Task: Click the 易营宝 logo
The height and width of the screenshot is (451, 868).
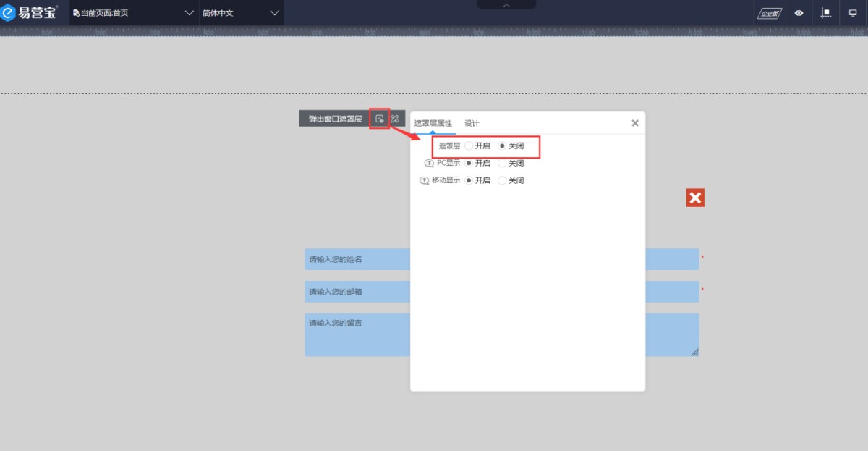Action: click(x=30, y=12)
